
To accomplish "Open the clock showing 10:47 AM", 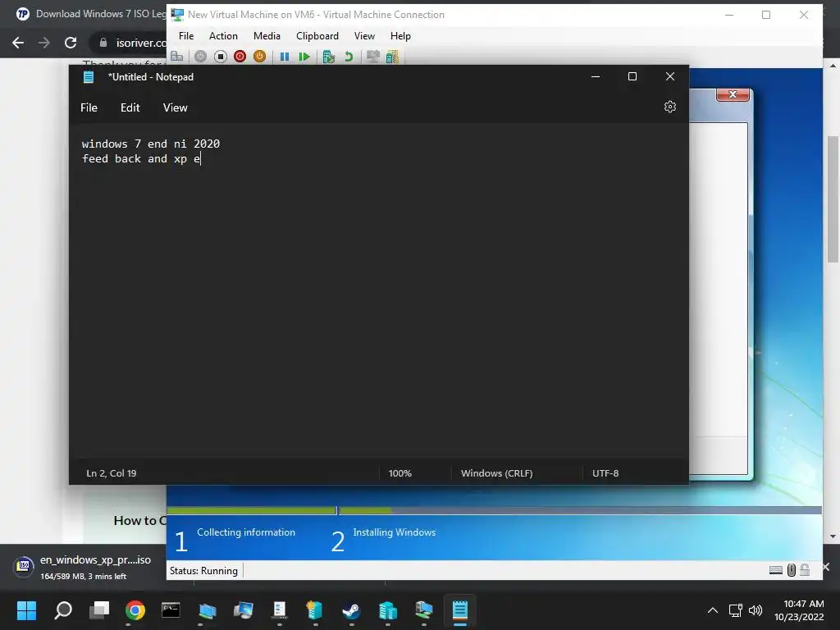I will (799, 610).
